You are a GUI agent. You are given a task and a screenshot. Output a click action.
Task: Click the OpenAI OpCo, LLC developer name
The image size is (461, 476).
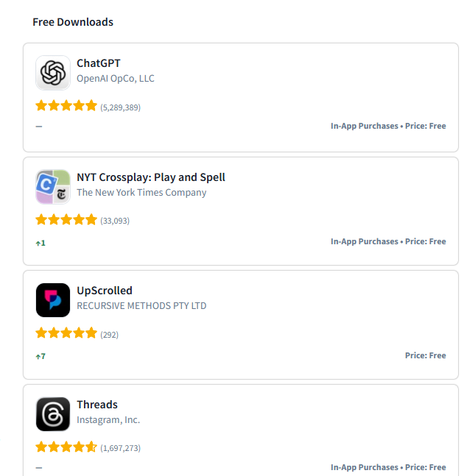pos(116,79)
